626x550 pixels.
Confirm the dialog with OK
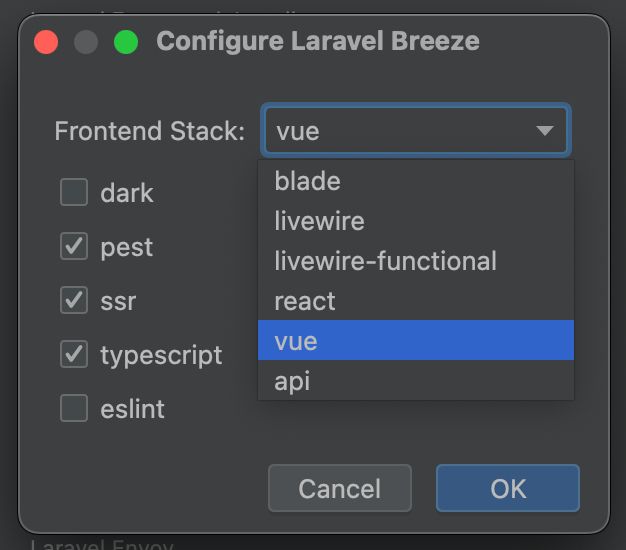click(x=508, y=488)
